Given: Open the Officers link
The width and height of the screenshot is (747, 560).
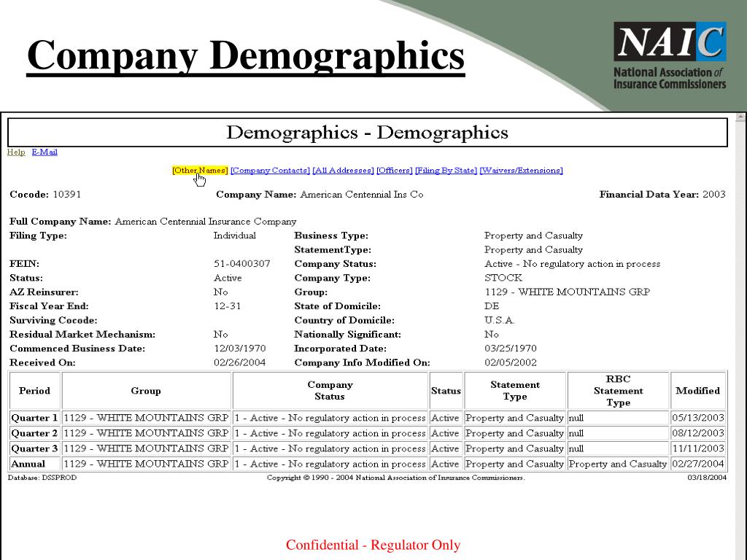Looking at the screenshot, I should pos(395,171).
